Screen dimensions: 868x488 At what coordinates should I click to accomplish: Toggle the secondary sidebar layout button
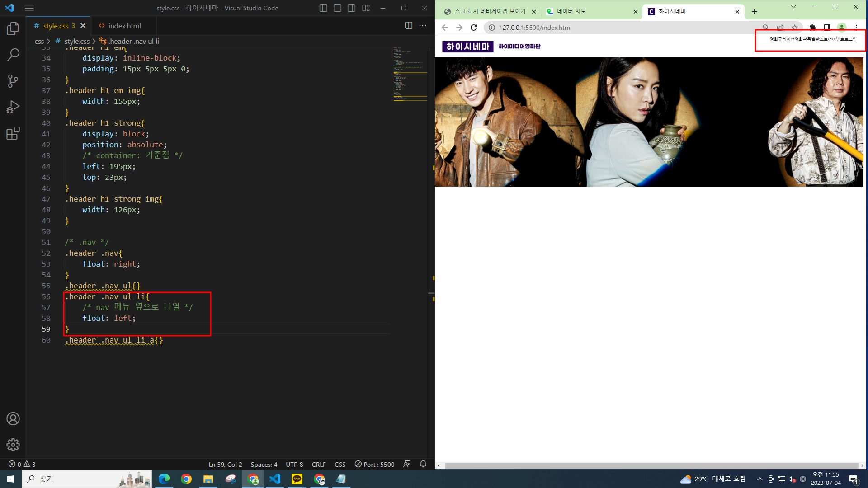(x=352, y=8)
